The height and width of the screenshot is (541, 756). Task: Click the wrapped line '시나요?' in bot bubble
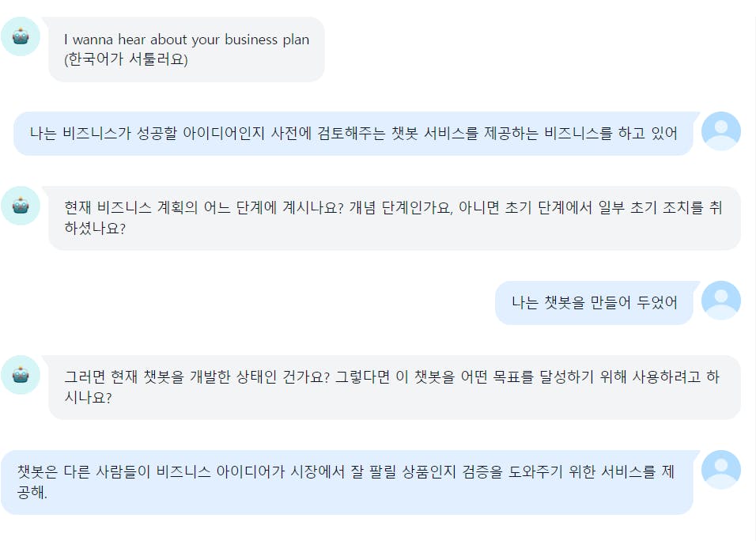(x=89, y=397)
